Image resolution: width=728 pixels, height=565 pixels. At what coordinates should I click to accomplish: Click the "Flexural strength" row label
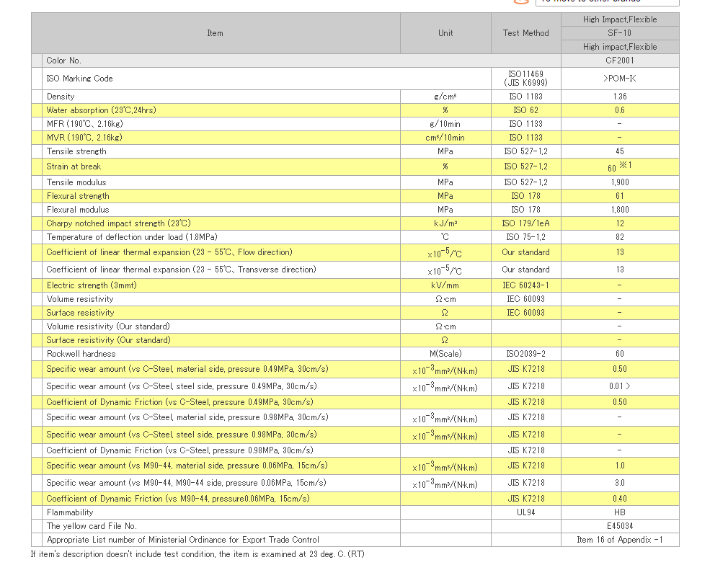coord(78,196)
